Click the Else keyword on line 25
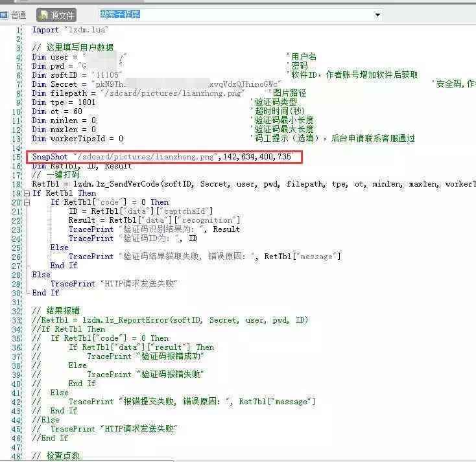This screenshot has height=462, width=476. (60, 248)
